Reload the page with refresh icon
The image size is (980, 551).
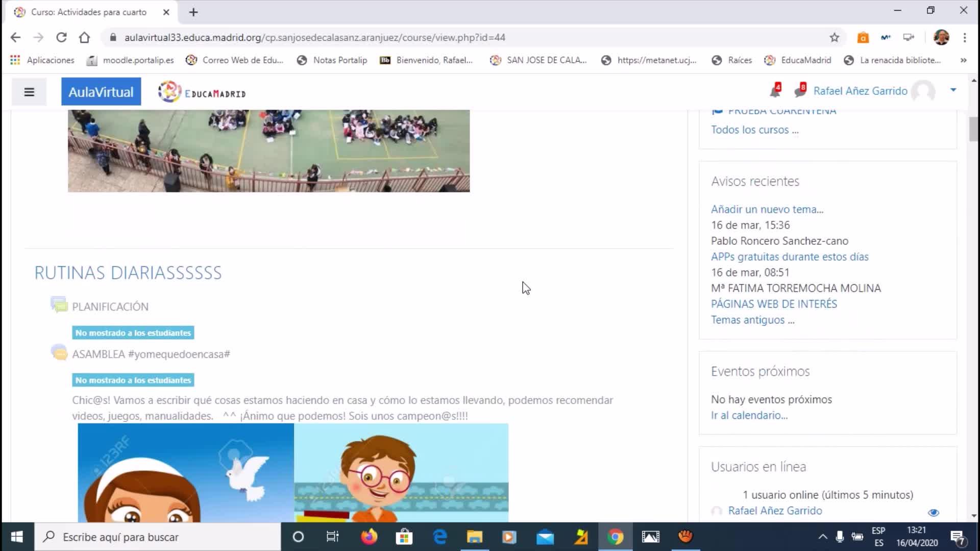click(61, 37)
